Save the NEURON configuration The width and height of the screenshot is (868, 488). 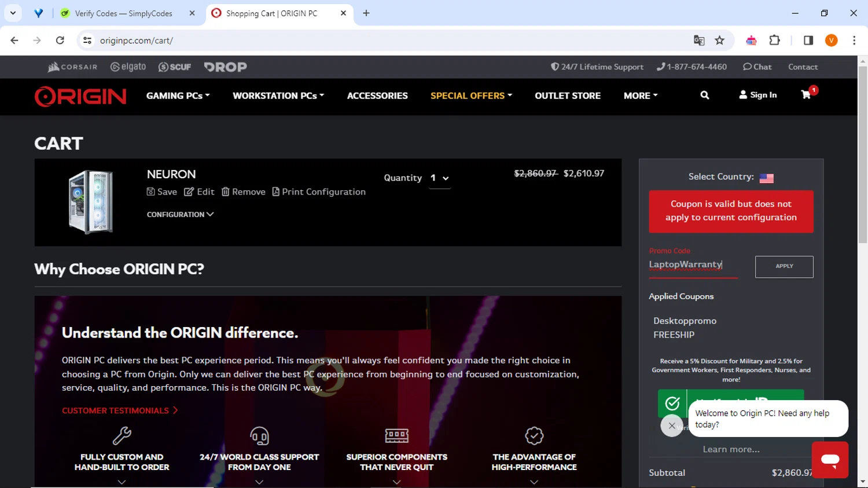[162, 192]
